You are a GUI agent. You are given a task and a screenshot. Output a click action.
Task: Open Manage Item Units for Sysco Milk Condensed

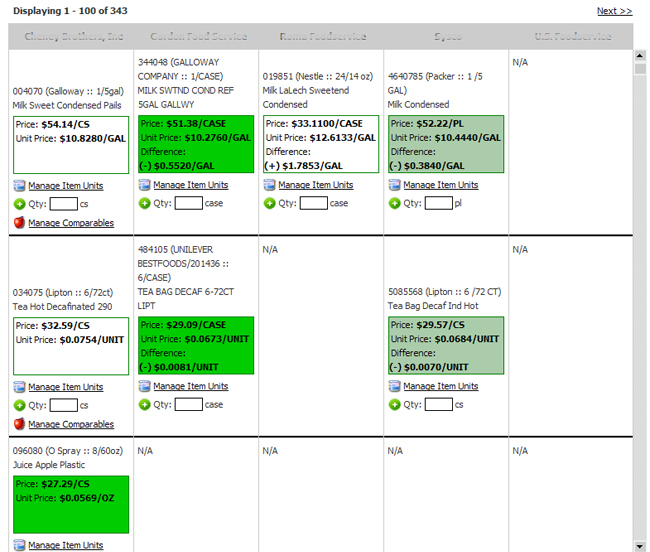(x=441, y=185)
